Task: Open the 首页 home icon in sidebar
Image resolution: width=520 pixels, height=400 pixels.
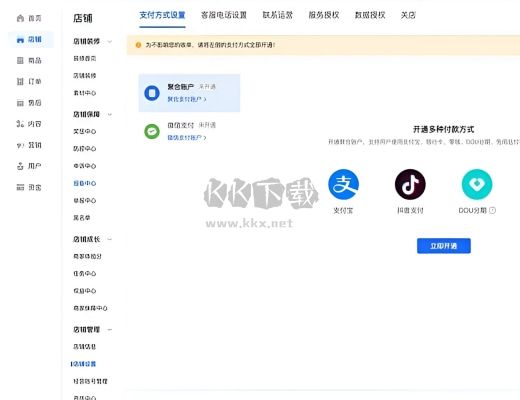Action: click(x=20, y=18)
